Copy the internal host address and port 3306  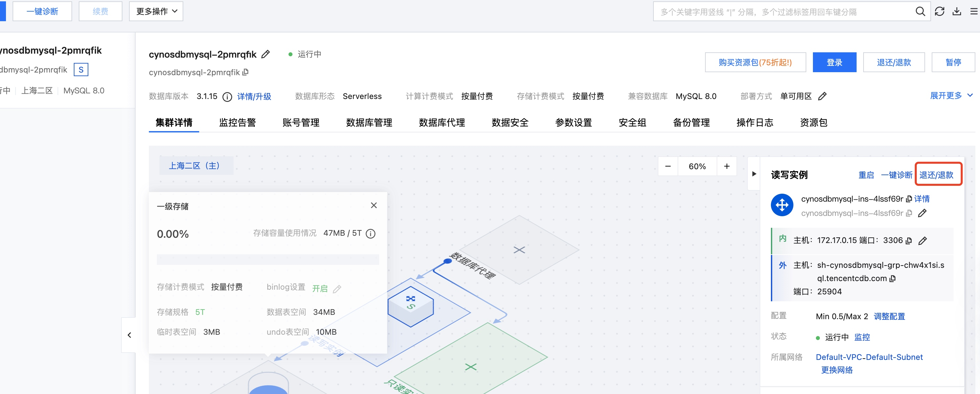(909, 241)
